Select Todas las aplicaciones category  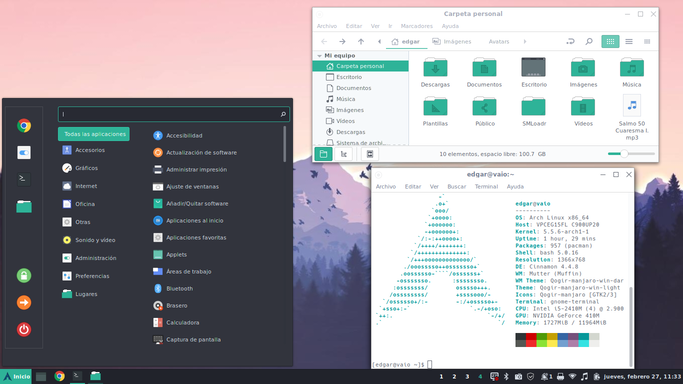(x=94, y=134)
